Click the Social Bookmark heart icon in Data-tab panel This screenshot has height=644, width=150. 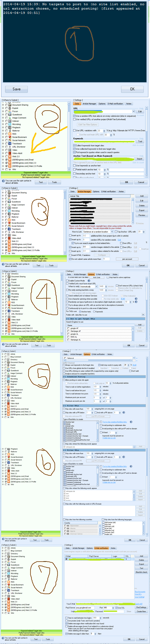pyautogui.click(x=10, y=137)
